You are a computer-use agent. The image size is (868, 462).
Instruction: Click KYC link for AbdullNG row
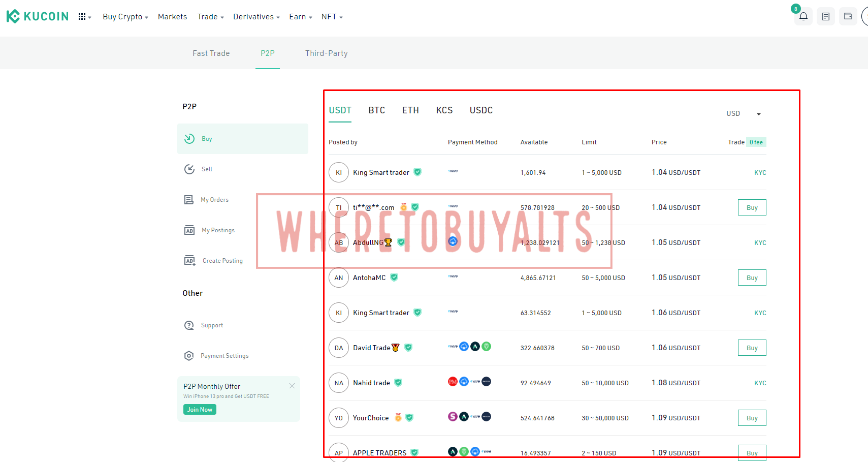pyautogui.click(x=760, y=243)
